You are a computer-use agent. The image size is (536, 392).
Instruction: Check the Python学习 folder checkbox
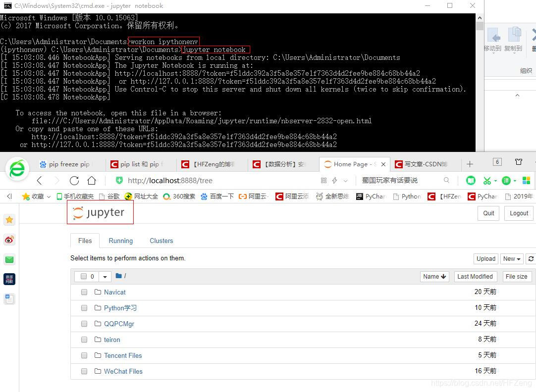click(x=84, y=308)
